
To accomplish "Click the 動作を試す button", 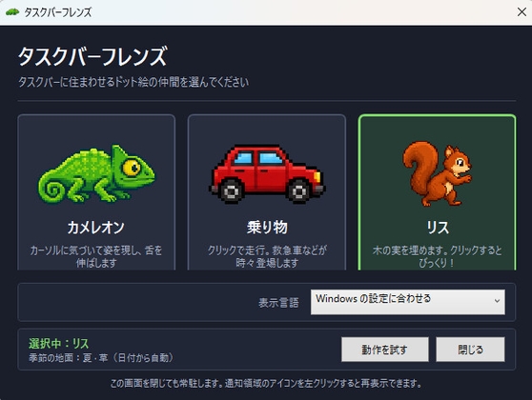I will [x=385, y=350].
